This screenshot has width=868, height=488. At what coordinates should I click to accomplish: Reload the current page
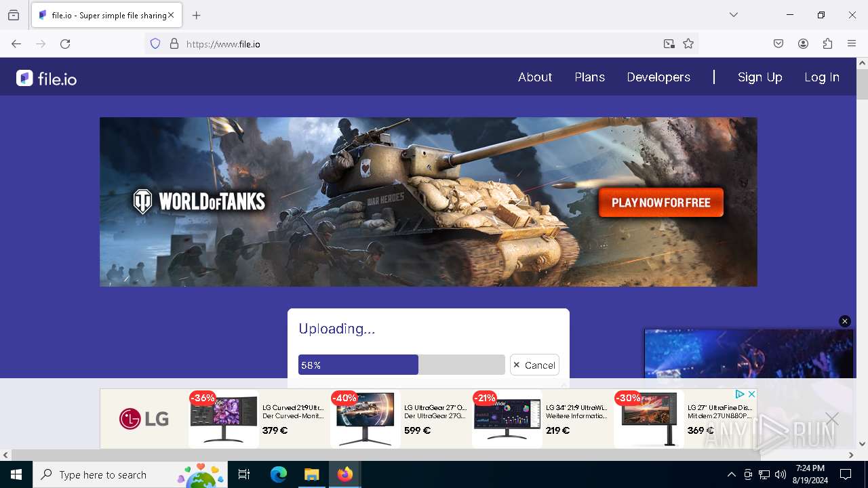(x=65, y=44)
